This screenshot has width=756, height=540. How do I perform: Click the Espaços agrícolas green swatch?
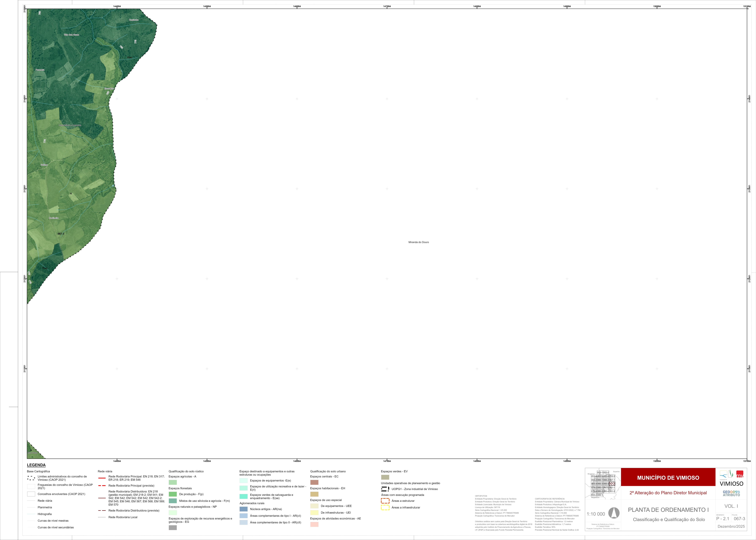173,482
